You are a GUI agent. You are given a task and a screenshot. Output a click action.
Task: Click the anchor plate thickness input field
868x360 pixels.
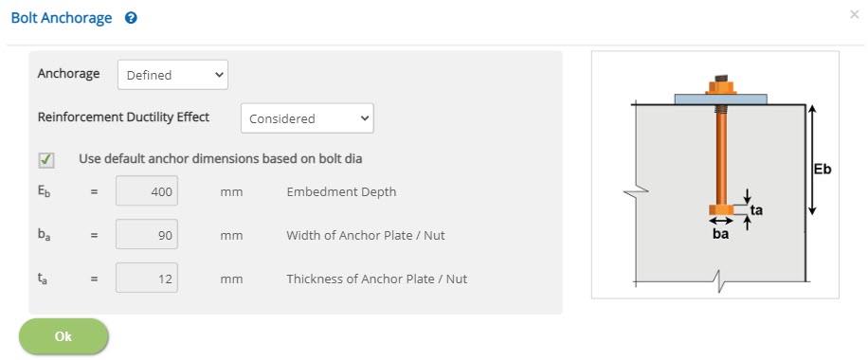147,279
